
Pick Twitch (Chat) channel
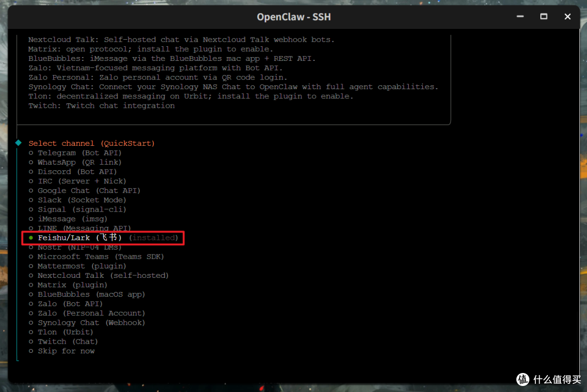[63, 341]
